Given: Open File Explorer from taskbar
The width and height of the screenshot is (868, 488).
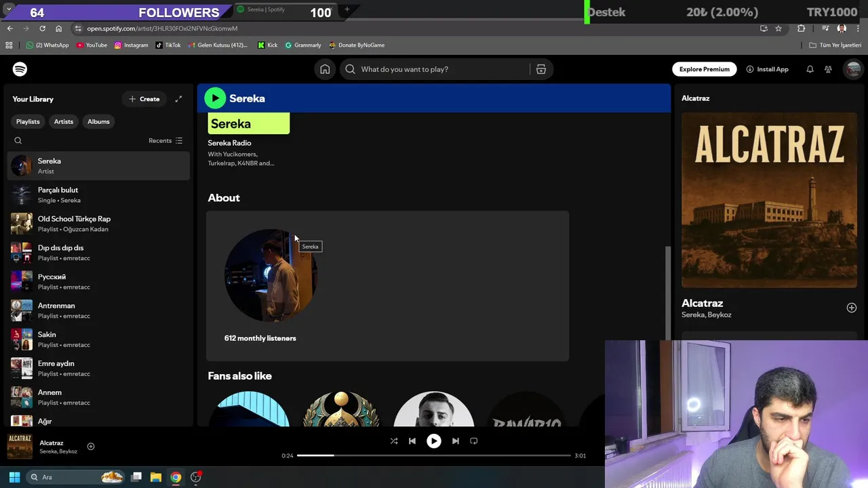Looking at the screenshot, I should tap(156, 477).
